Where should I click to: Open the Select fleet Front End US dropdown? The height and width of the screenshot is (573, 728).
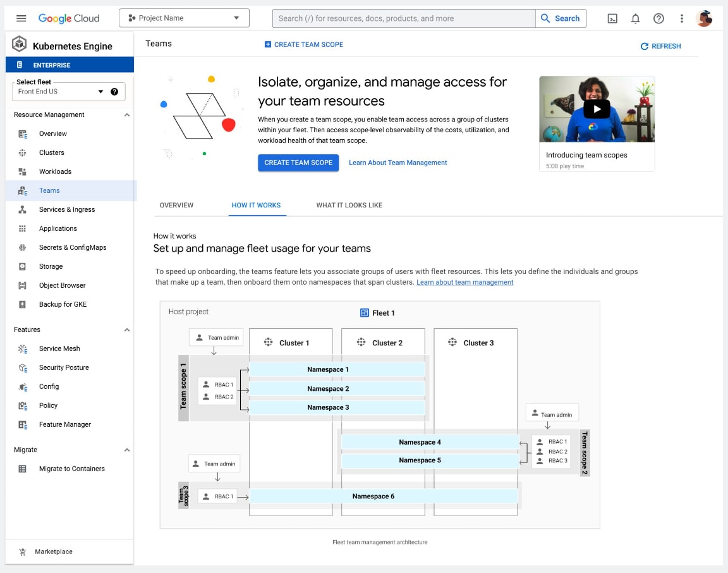click(69, 92)
